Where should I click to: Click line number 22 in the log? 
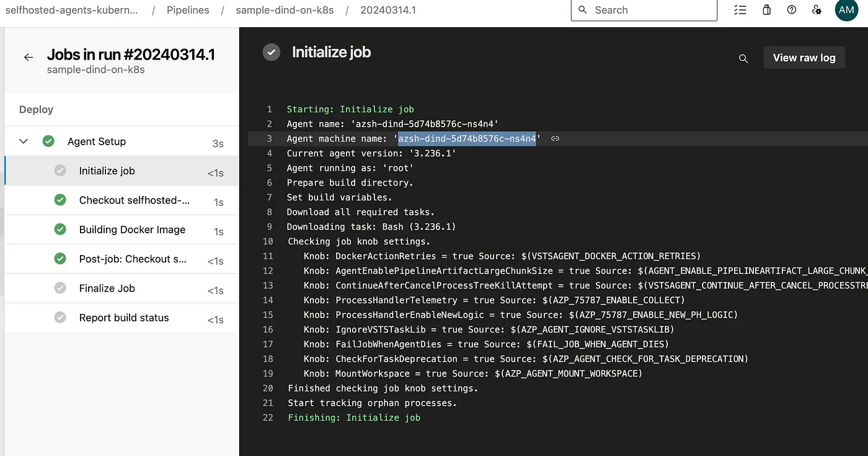(x=268, y=418)
